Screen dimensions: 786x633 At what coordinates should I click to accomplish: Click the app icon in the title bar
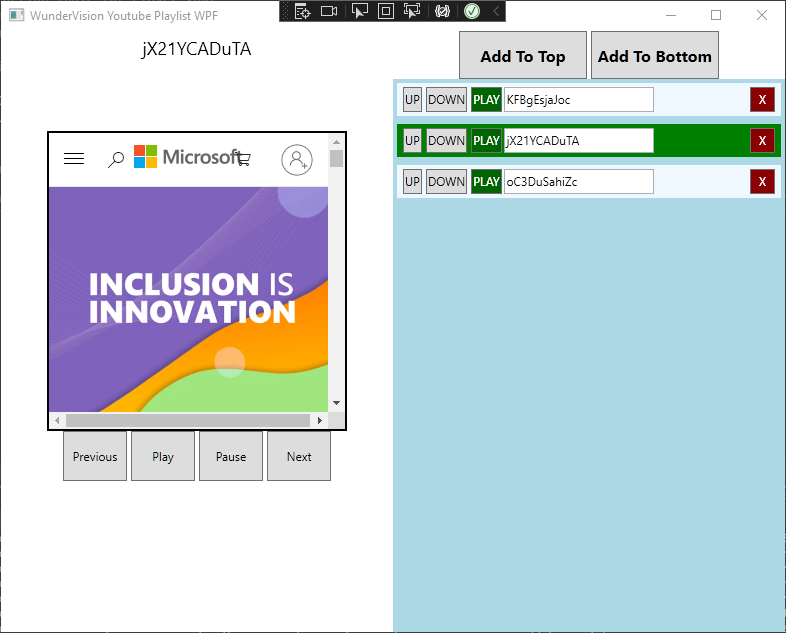point(17,15)
